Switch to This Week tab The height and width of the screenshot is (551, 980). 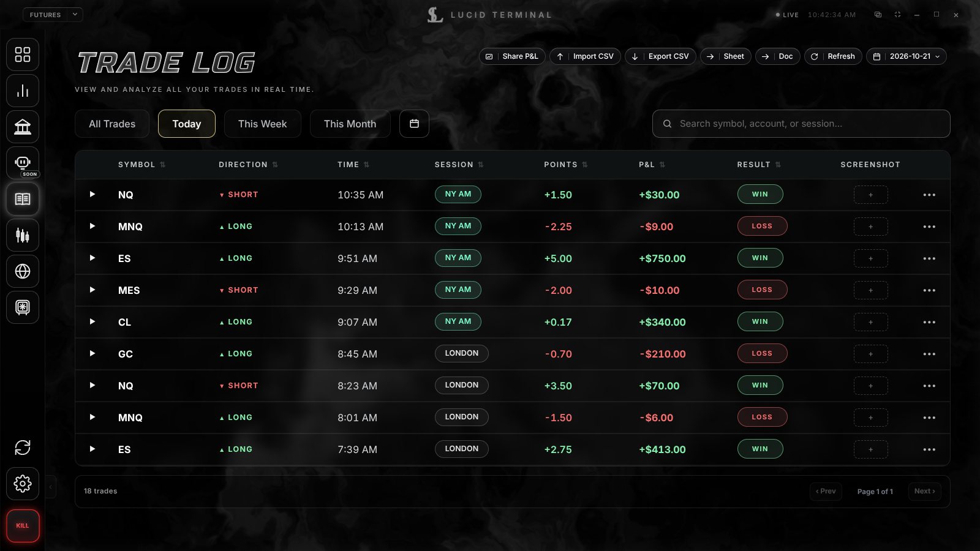[262, 124]
